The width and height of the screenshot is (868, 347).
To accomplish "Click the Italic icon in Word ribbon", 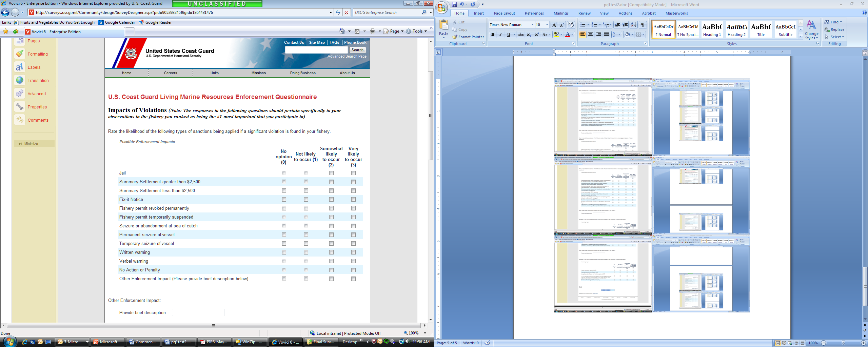I will tap(500, 35).
